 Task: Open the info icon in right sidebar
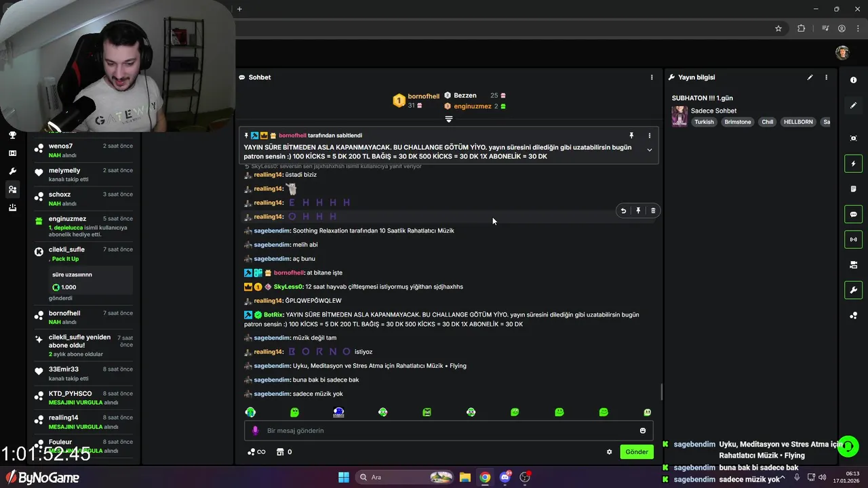click(853, 80)
